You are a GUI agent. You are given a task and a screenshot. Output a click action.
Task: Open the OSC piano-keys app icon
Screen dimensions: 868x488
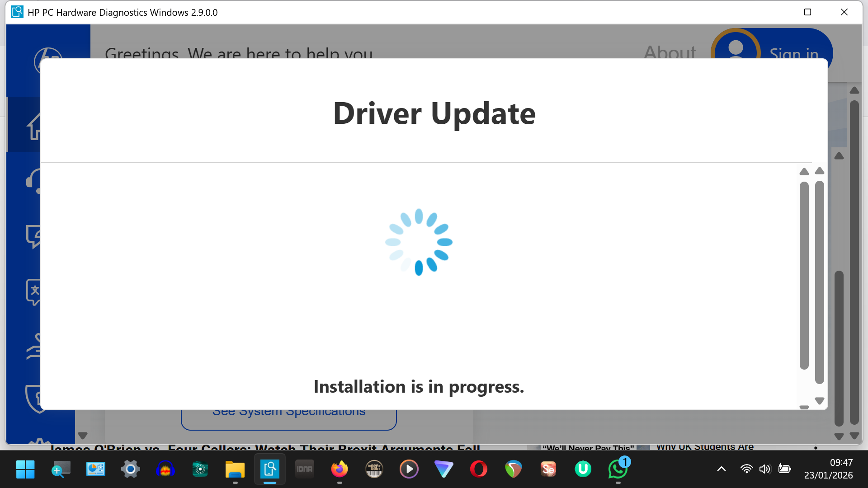pos(374,469)
